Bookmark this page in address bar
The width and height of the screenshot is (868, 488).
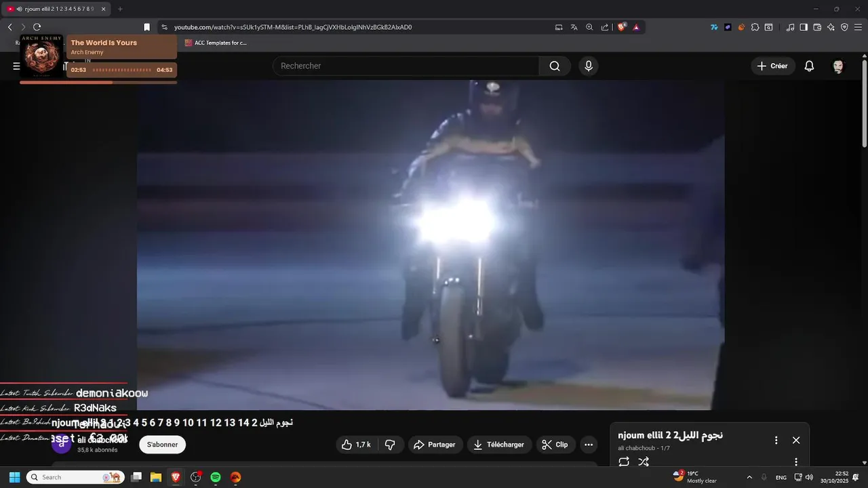(146, 27)
